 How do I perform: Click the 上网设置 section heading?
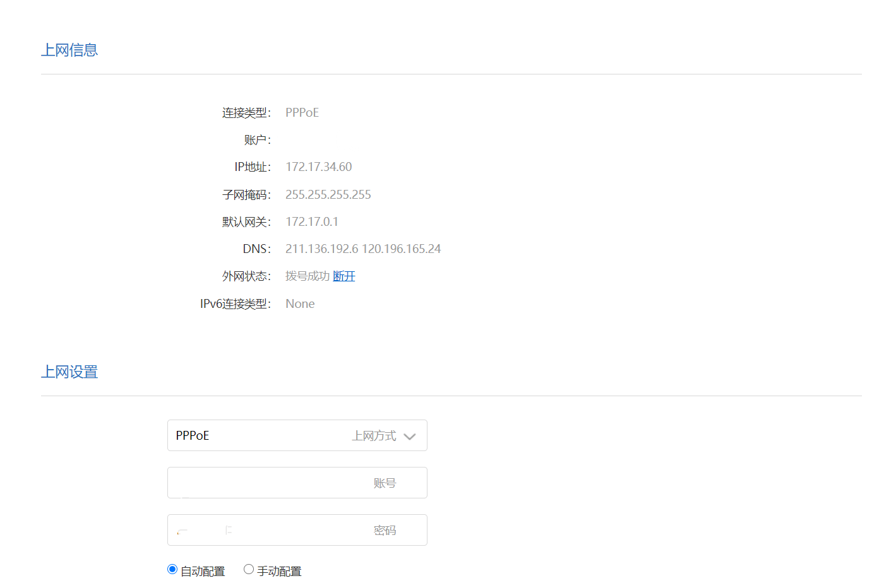[x=69, y=372]
